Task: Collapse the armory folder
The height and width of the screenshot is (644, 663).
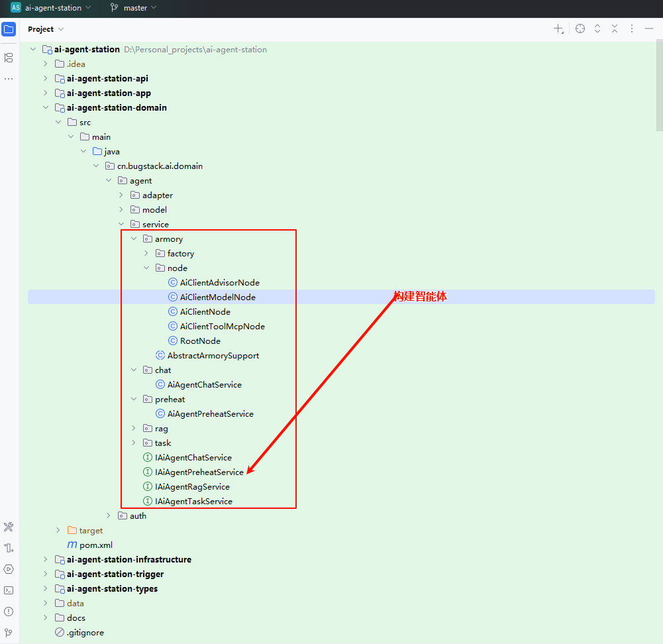Action: coord(134,239)
